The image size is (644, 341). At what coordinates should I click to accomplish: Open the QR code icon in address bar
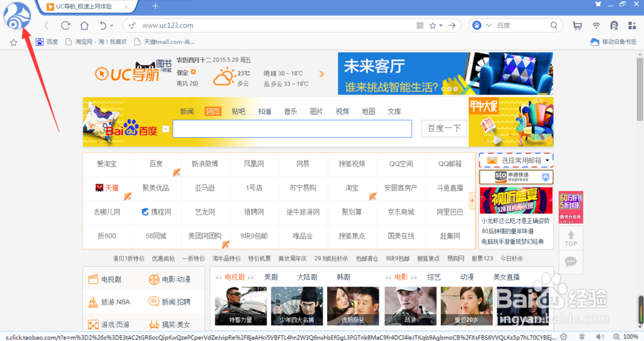coord(420,26)
